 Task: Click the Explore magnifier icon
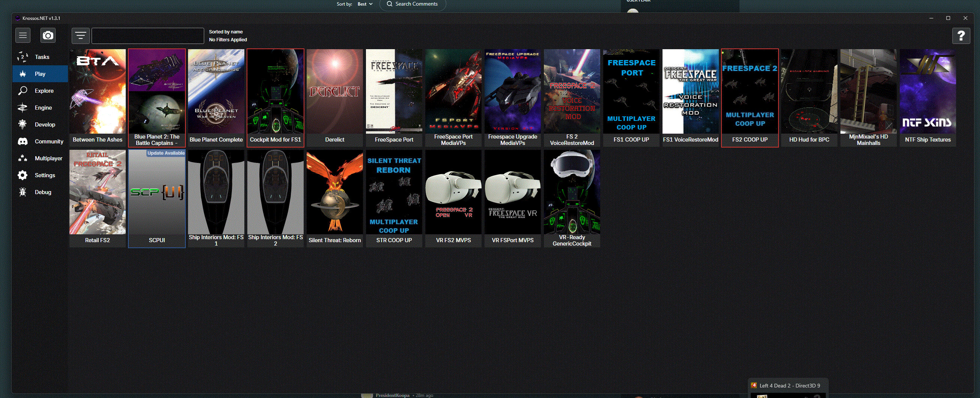pos(23,90)
